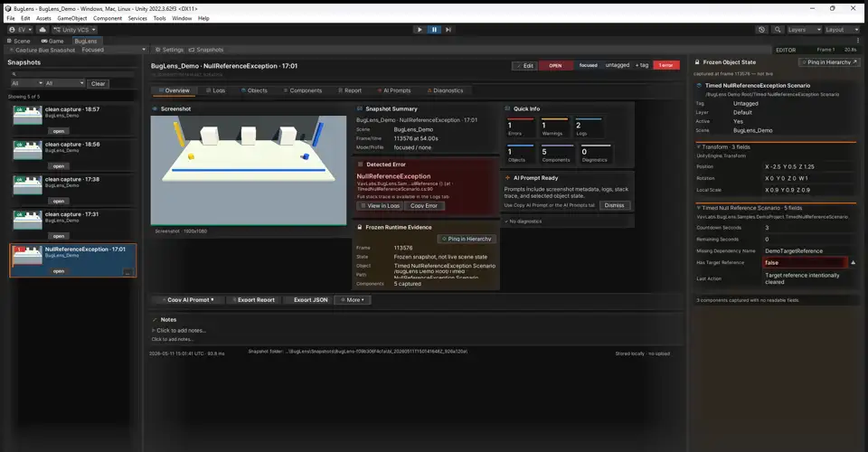The image size is (868, 452).
Task: Open the Focused capture mode dropdown
Action: pos(114,50)
